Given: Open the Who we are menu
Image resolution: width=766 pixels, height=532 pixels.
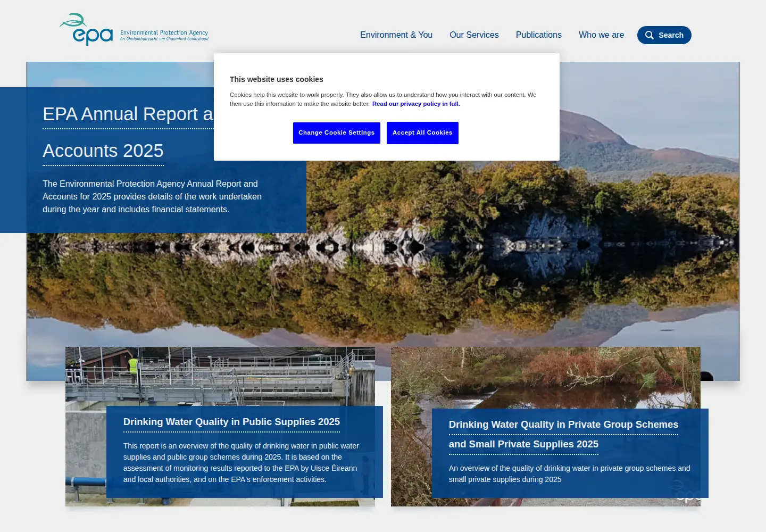Looking at the screenshot, I should click(x=601, y=35).
